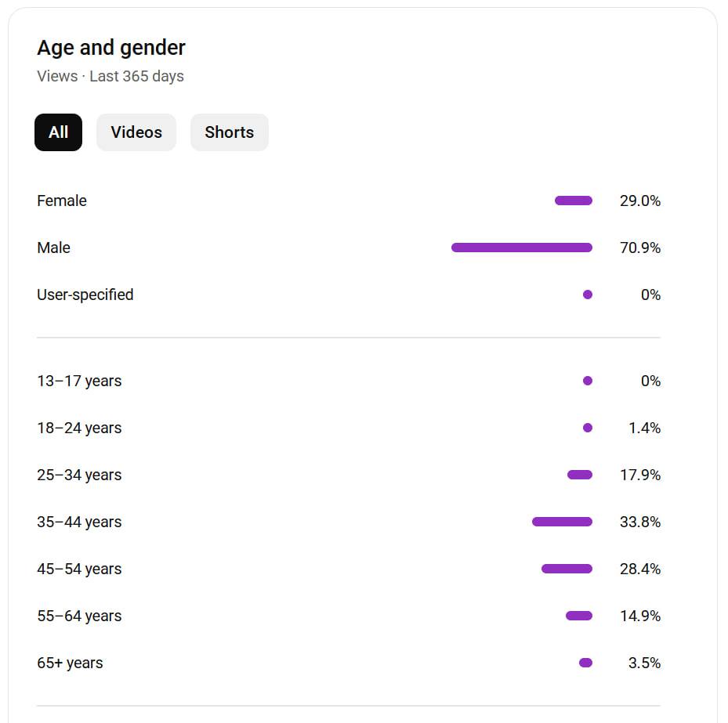Viewport: 728px width, 723px height.
Task: Switch to the Videos filter chip
Action: [136, 132]
